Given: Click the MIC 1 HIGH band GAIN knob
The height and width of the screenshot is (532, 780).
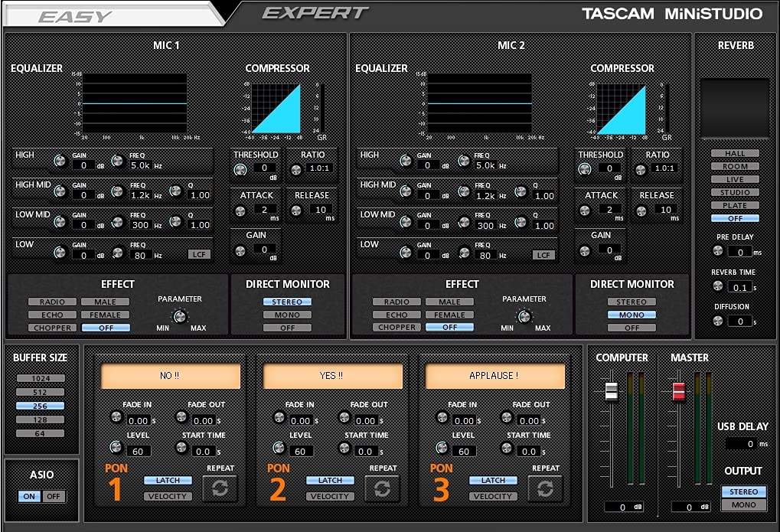Looking at the screenshot, I should pyautogui.click(x=61, y=161).
